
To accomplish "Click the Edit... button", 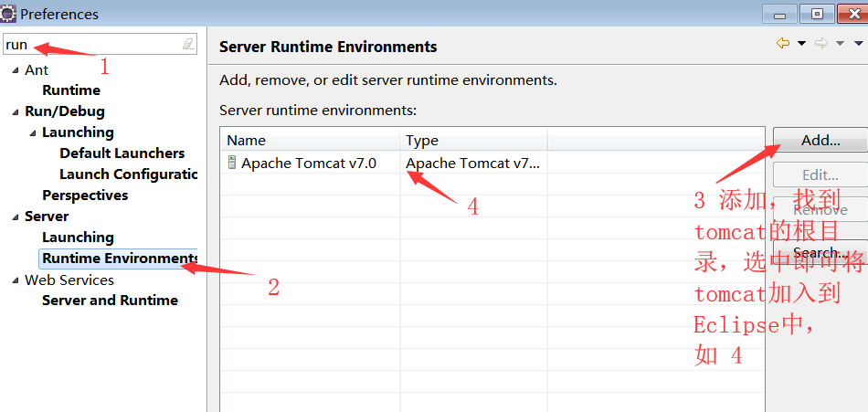I will (820, 174).
